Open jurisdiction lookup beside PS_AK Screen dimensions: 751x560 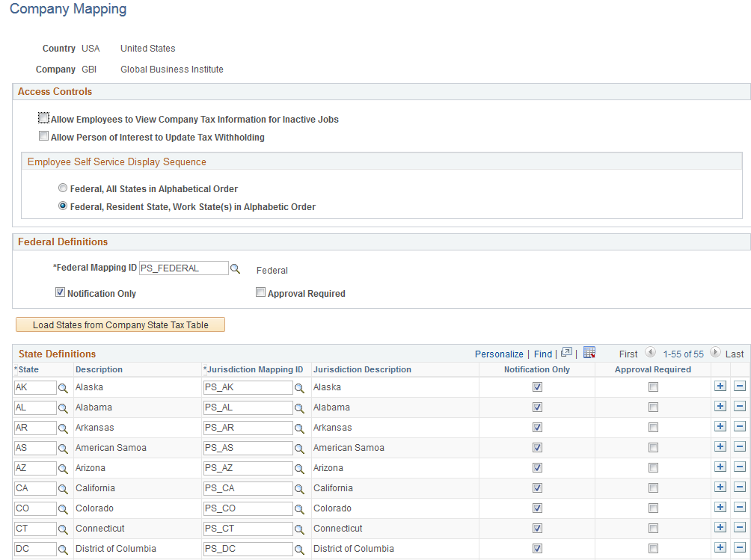[x=299, y=388]
